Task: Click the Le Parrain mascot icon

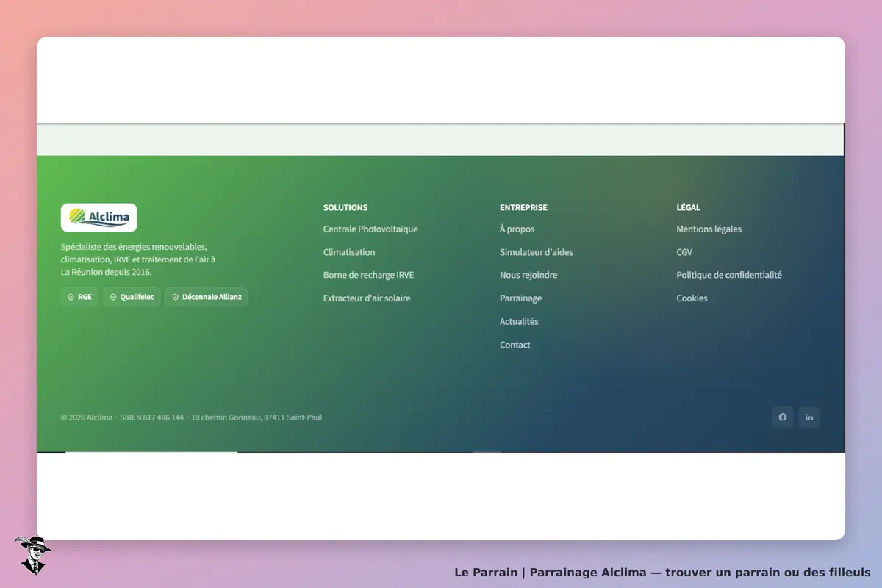Action: click(32, 555)
